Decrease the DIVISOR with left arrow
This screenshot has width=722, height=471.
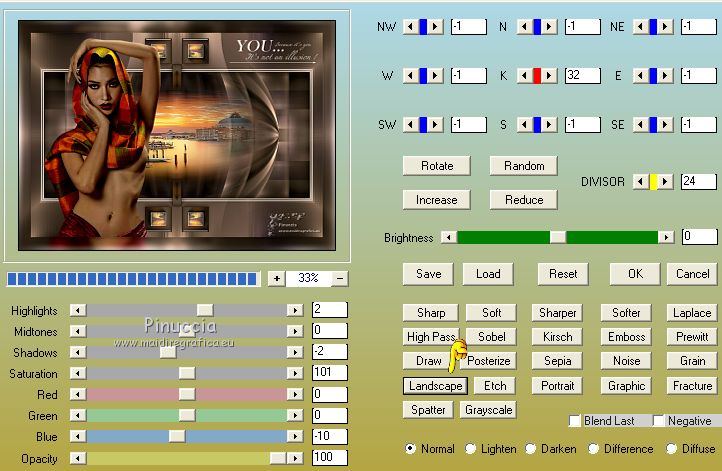click(640, 181)
